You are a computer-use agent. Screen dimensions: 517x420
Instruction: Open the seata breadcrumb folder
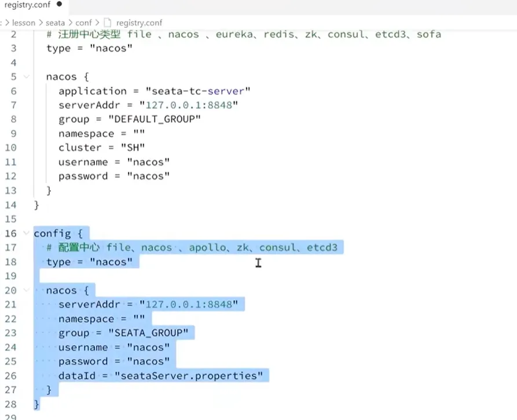56,23
